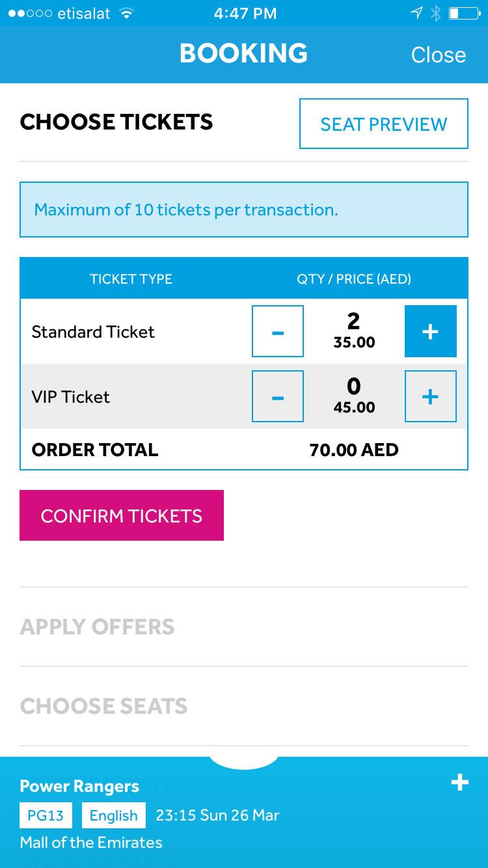Screen dimensions: 488x868
Task: Tap the location arrow status icon
Action: click(416, 13)
